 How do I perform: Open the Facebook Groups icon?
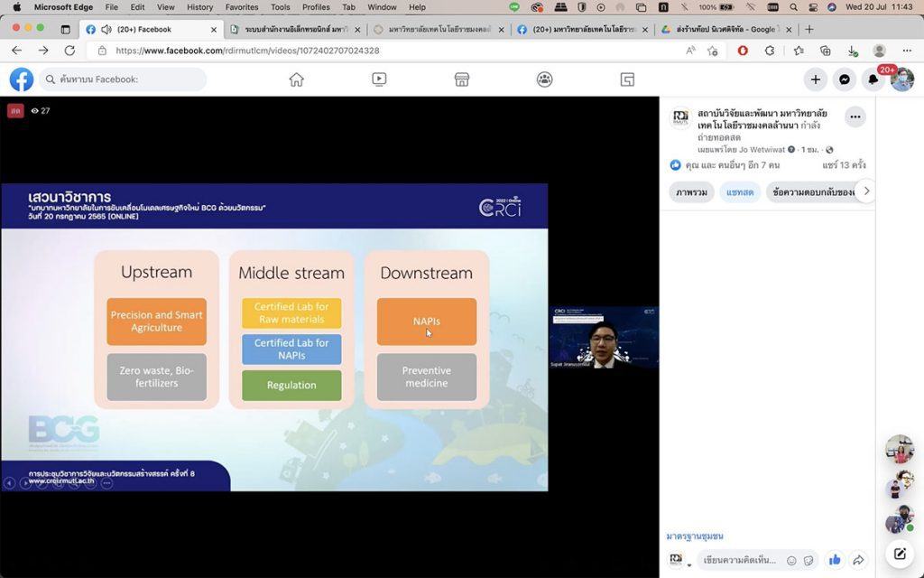click(x=544, y=79)
